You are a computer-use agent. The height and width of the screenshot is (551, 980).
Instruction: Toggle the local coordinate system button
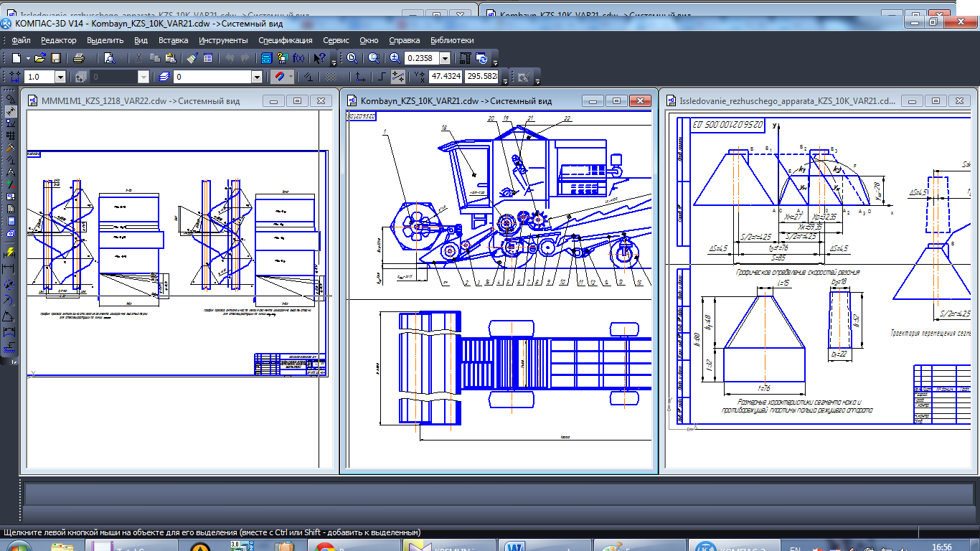coord(360,77)
